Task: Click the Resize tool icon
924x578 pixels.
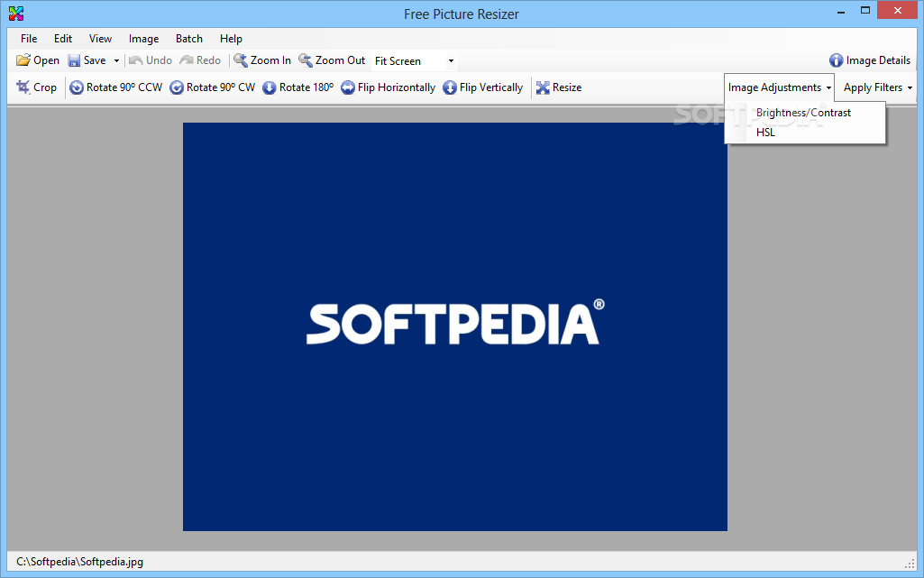Action: tap(543, 87)
